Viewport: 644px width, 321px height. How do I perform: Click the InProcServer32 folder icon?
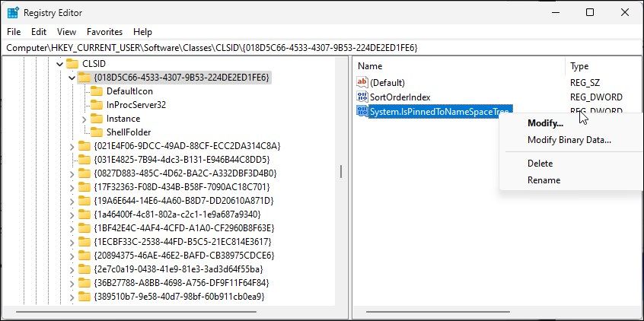97,105
